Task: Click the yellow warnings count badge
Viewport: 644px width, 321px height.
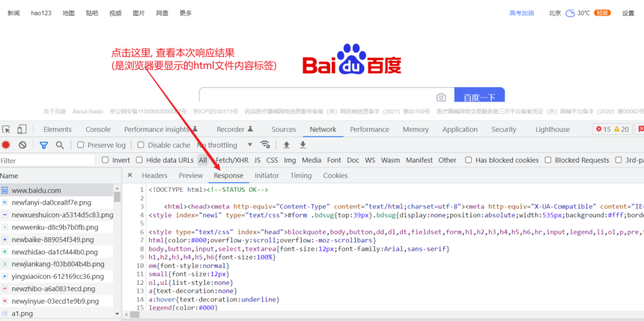Action: 622,129
